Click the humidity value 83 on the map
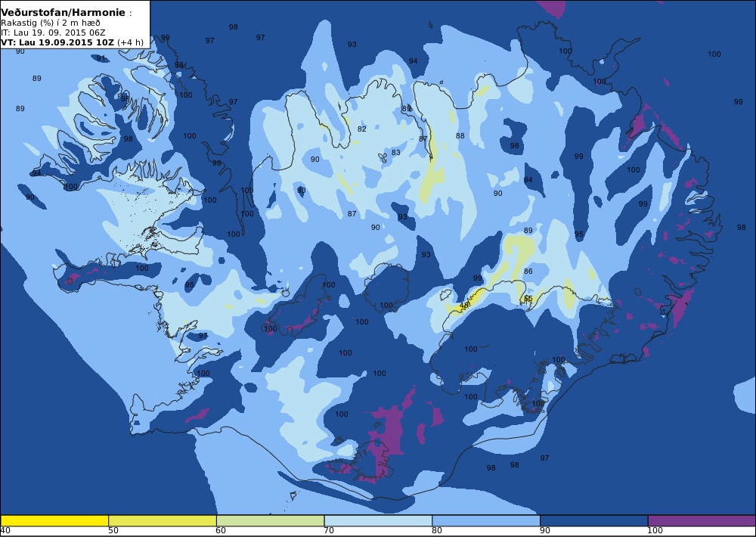 click(x=396, y=153)
